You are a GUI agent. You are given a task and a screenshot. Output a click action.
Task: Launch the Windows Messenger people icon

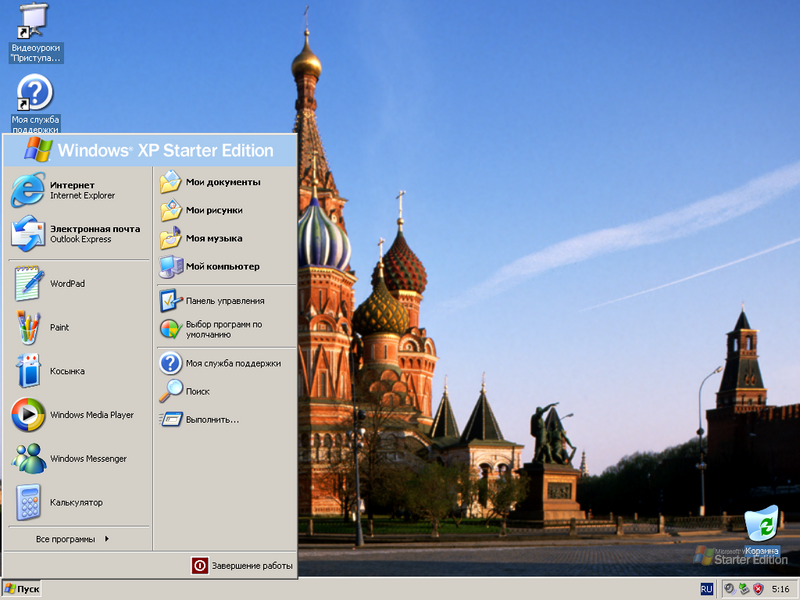(x=28, y=459)
